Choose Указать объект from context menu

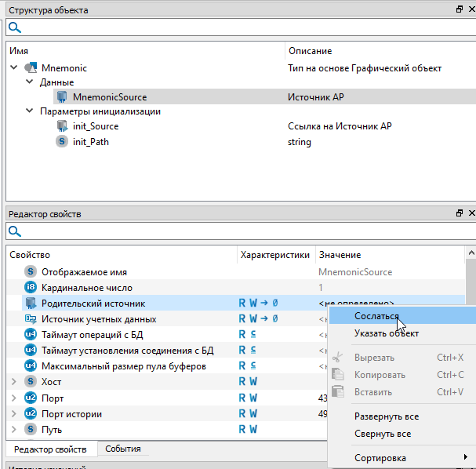386,333
